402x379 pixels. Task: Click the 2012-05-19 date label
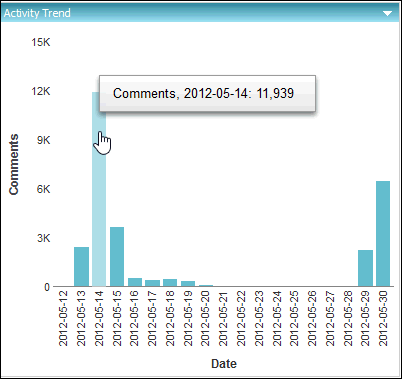188,318
